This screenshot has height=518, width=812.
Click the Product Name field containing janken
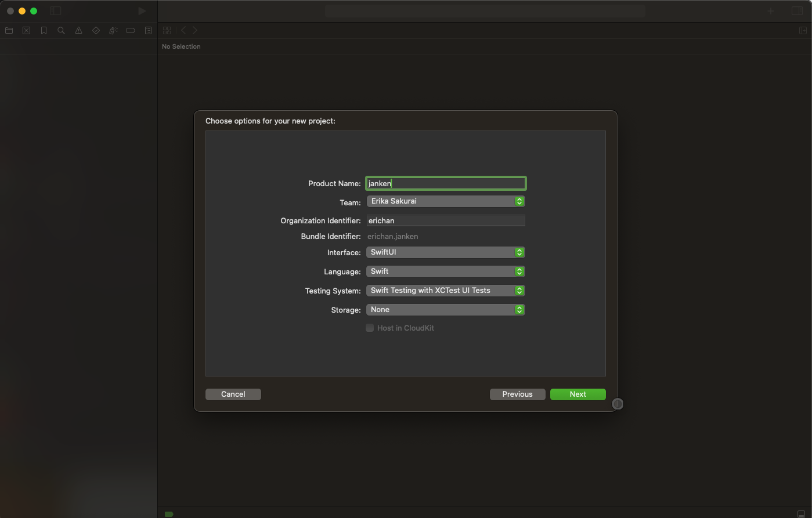(x=446, y=183)
